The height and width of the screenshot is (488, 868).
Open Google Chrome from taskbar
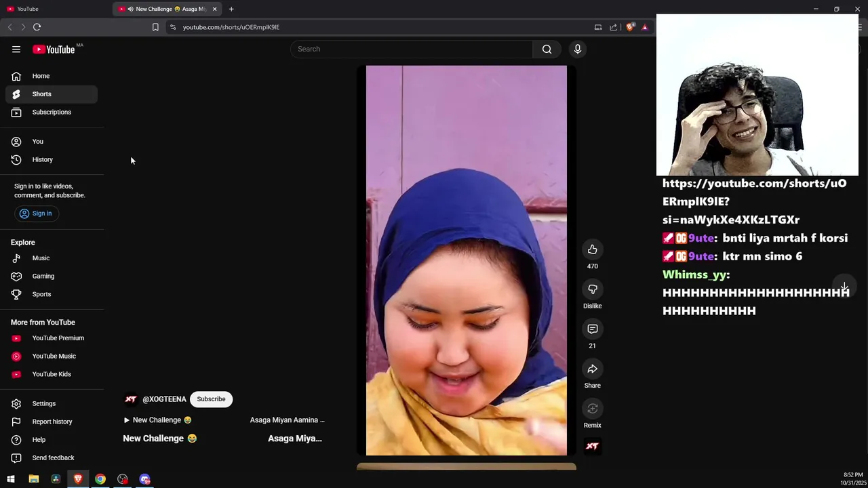[x=100, y=479]
